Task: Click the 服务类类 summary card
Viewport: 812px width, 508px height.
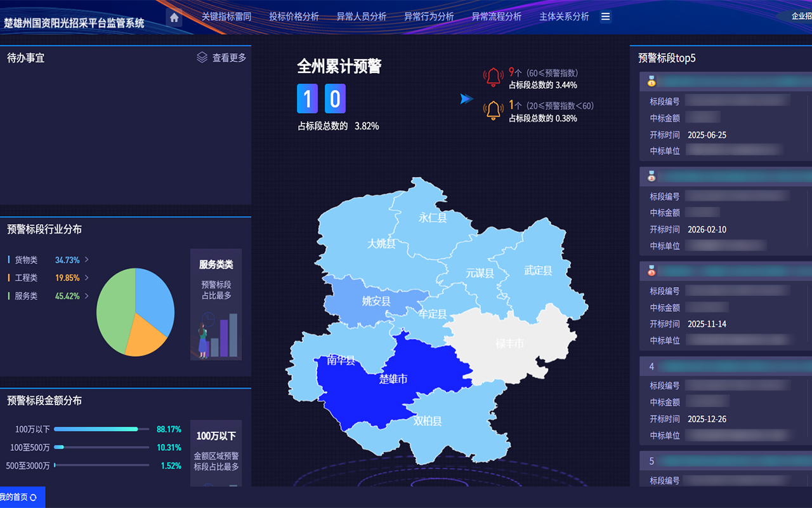Action: point(216,304)
